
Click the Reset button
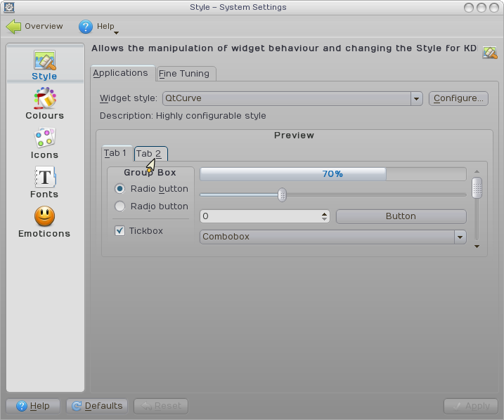point(161,406)
